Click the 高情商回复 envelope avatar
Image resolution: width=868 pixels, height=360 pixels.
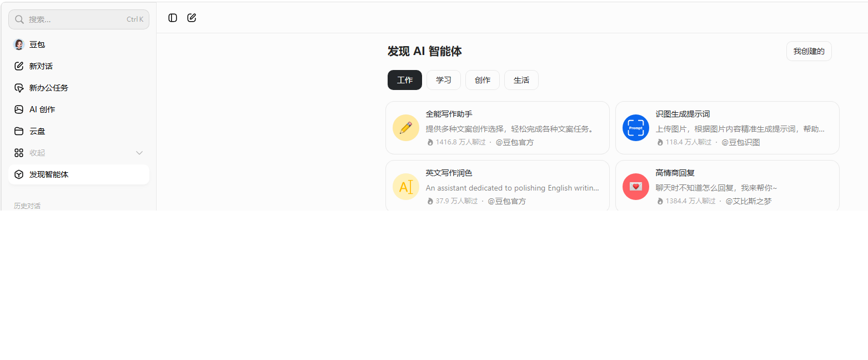click(x=636, y=187)
